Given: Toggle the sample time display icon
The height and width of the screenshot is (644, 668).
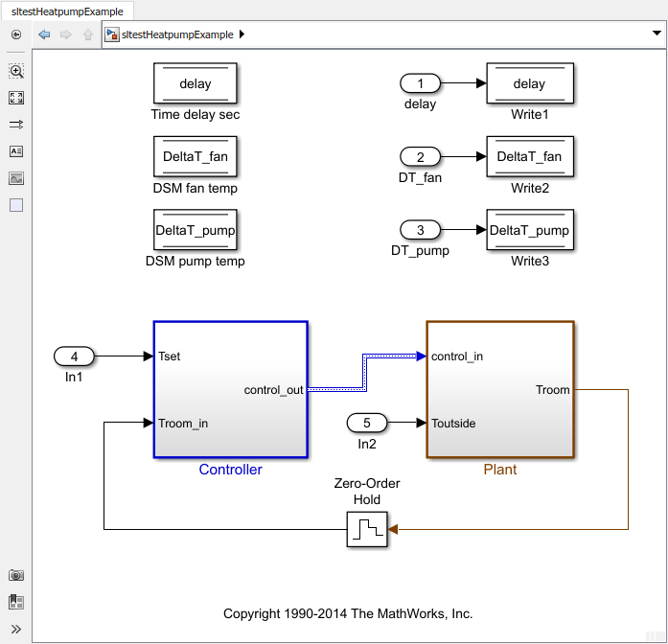Looking at the screenshot, I should [x=16, y=125].
